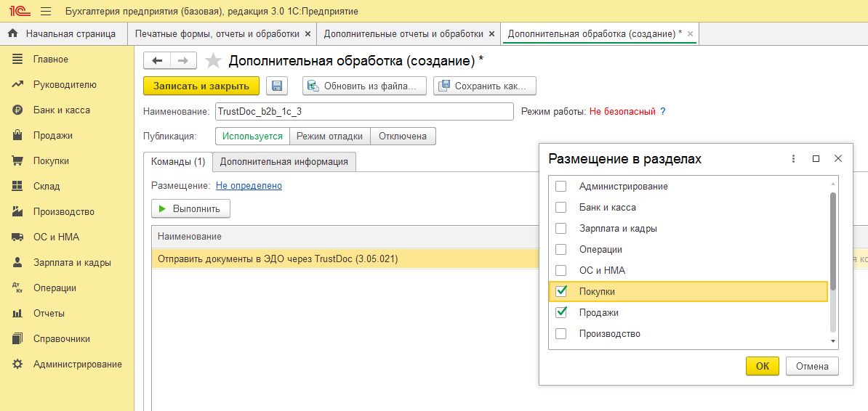
Task: Set publication to Отключена
Action: click(x=403, y=136)
